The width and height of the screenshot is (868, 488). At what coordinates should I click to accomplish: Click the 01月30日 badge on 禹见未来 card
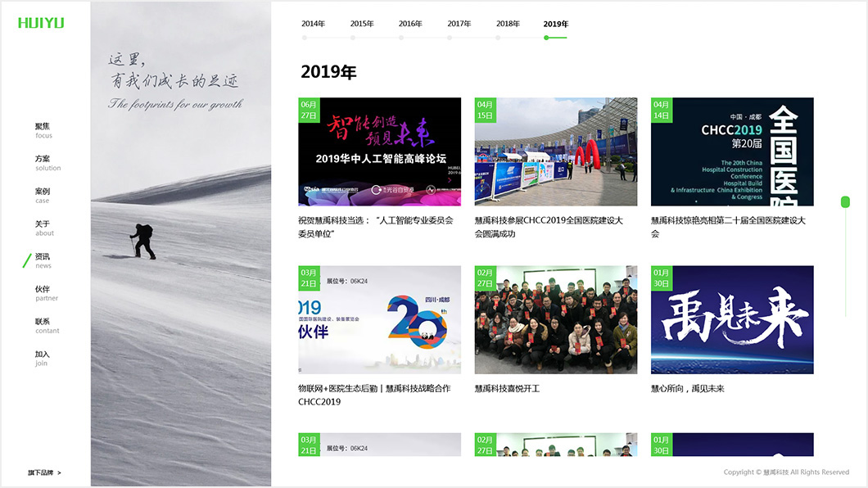(x=662, y=278)
